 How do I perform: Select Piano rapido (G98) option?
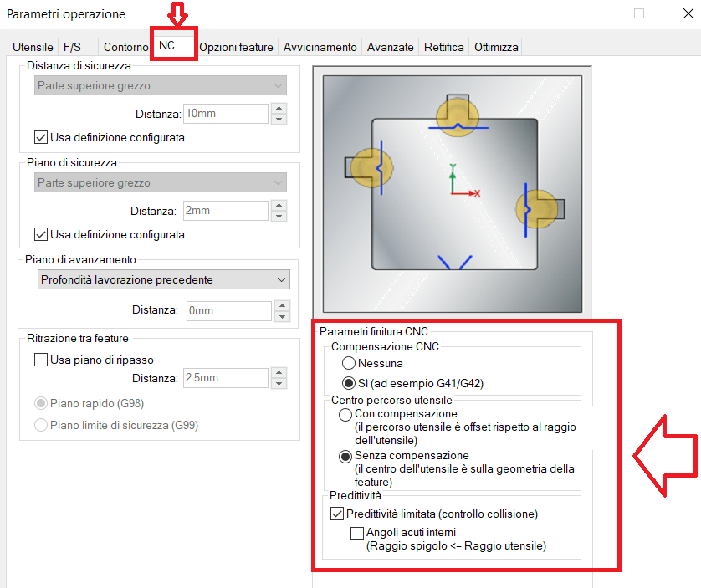pyautogui.click(x=41, y=403)
